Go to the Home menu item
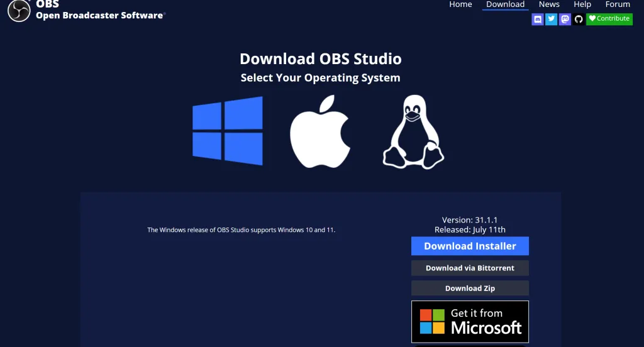 (x=460, y=4)
